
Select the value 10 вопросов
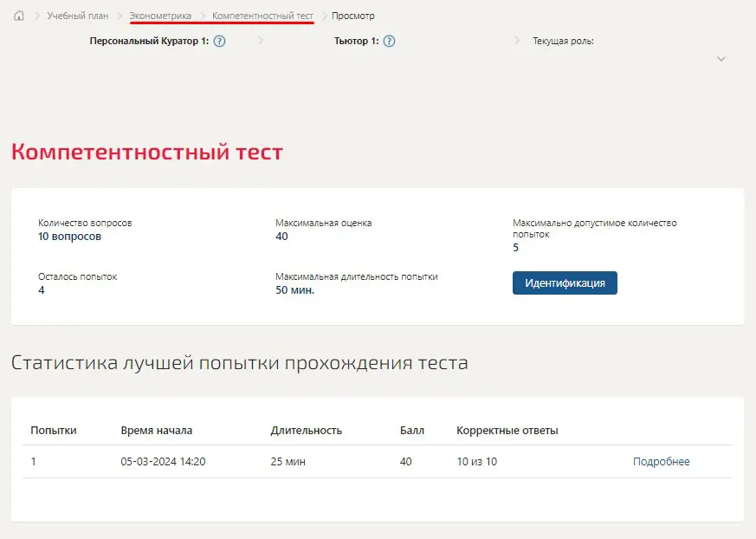tap(69, 237)
